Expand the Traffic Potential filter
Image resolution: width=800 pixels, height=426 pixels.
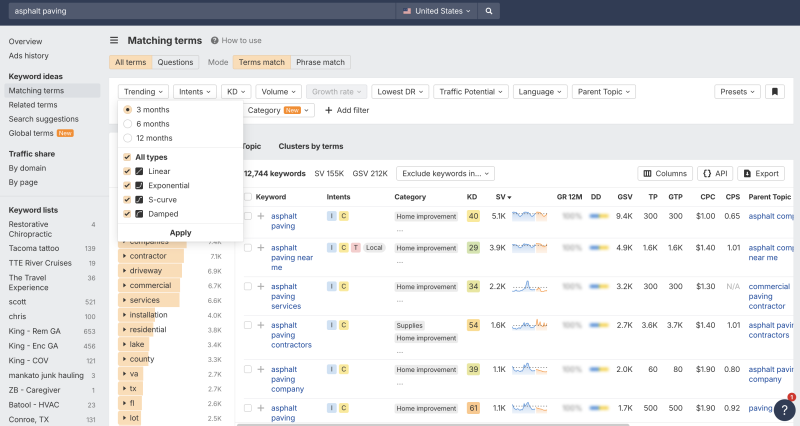[x=471, y=91]
